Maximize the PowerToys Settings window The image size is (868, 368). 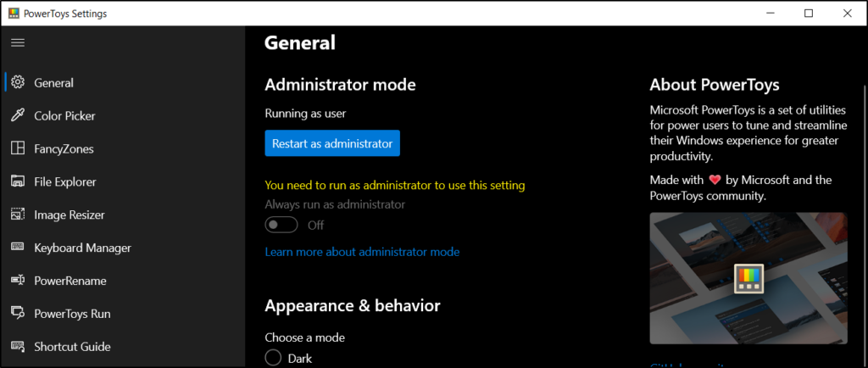809,14
